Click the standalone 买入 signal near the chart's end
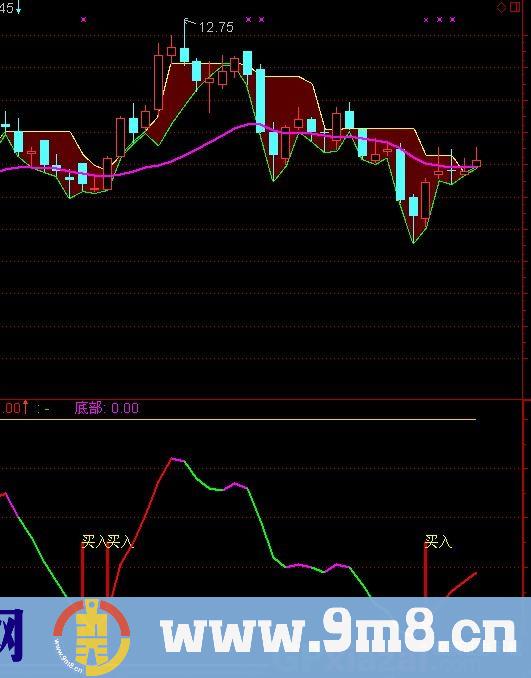 [438, 541]
